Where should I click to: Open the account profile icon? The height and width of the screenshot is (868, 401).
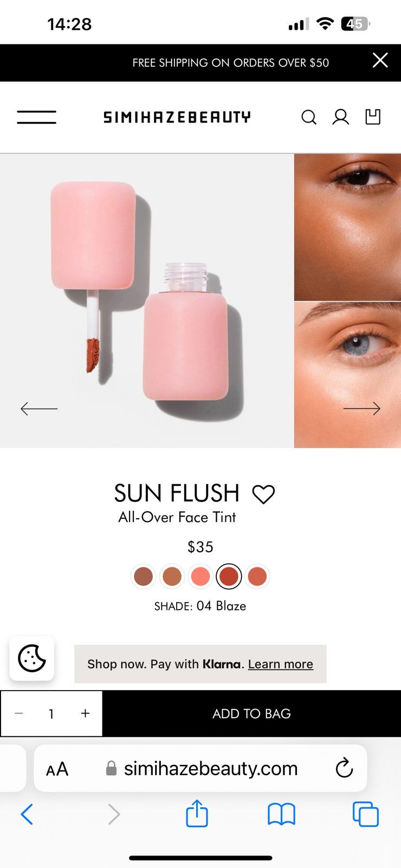[340, 117]
